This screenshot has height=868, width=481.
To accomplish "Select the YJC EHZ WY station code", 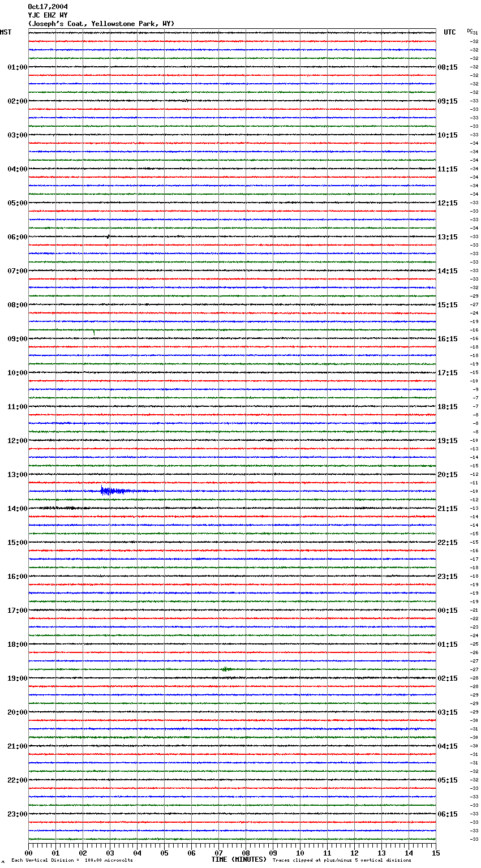I will [48, 15].
